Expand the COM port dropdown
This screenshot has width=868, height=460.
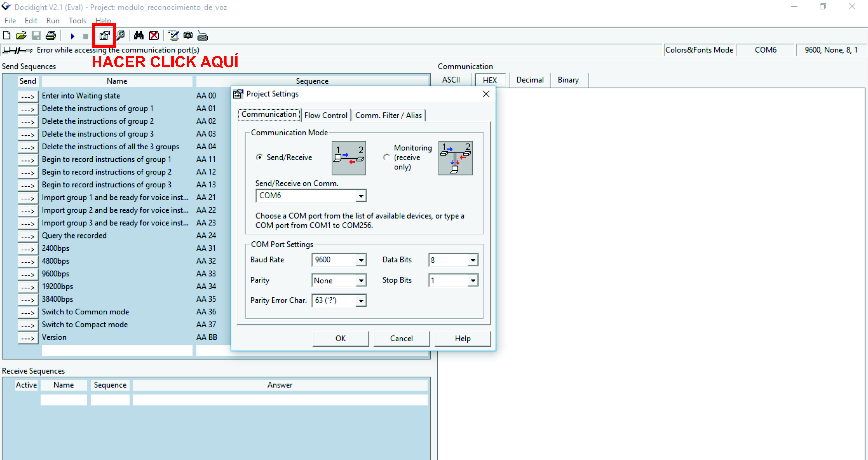361,196
